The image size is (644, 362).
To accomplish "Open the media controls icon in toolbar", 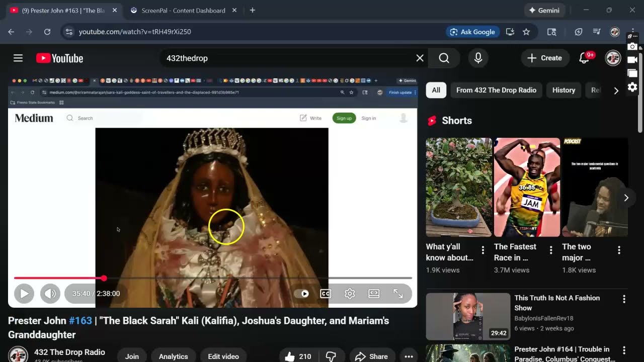I will coord(597,32).
